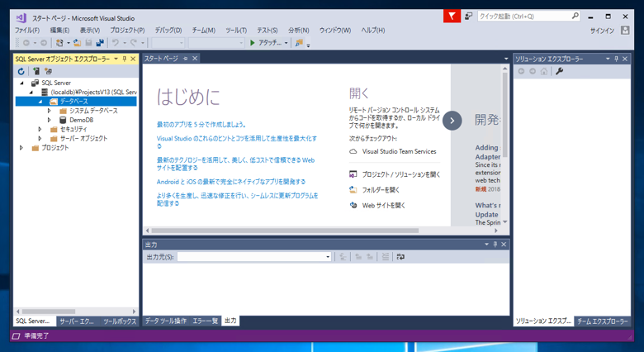This screenshot has width=644, height=352.
Task: Click the Add SQL Server icon
Action: (36, 71)
